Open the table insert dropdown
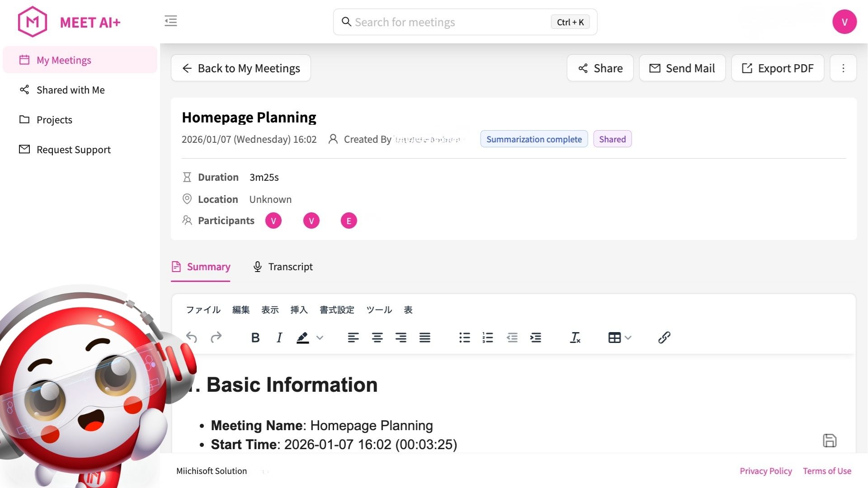 pos(619,338)
